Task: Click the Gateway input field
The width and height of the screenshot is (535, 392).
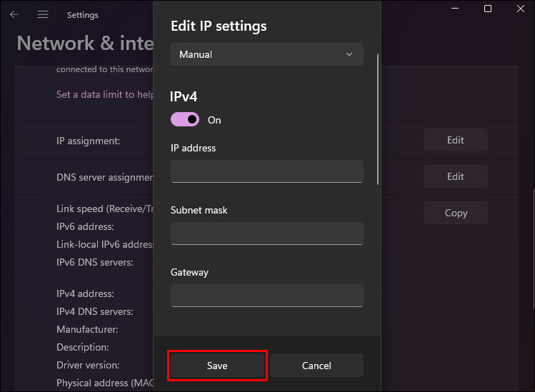Action: [x=266, y=296]
